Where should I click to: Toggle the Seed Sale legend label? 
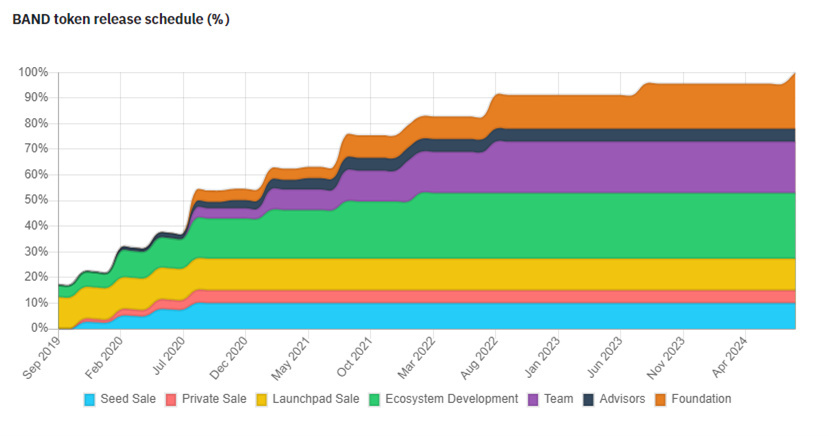point(128,399)
